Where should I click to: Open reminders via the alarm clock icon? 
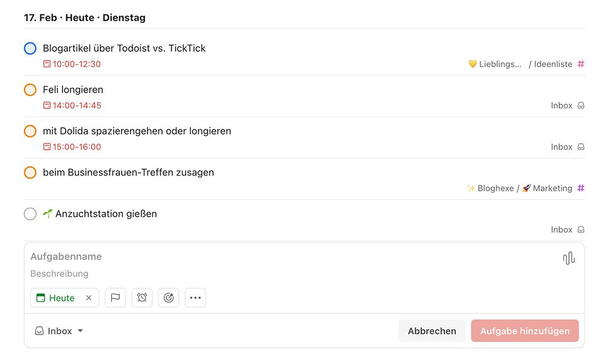142,297
